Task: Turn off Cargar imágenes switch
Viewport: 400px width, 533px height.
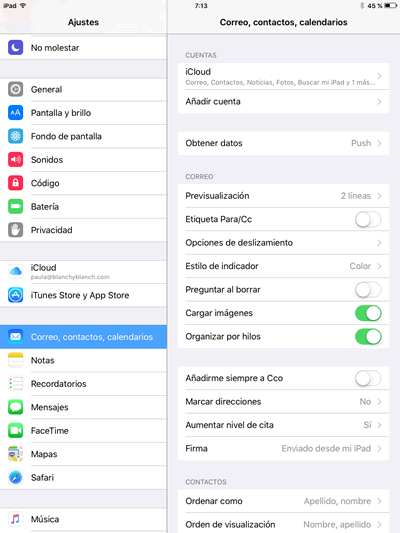Action: pyautogui.click(x=368, y=313)
